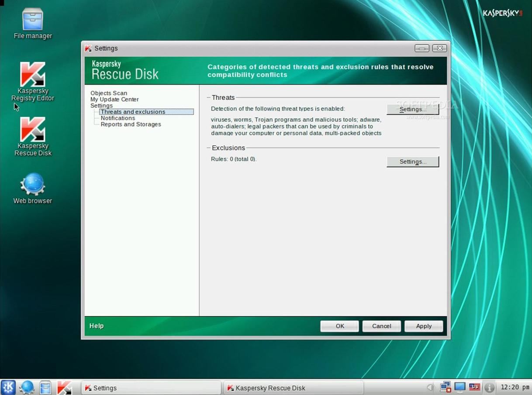Open the Kaspersky Rescue Disk desktop icon
532x395 pixels.
click(33, 137)
